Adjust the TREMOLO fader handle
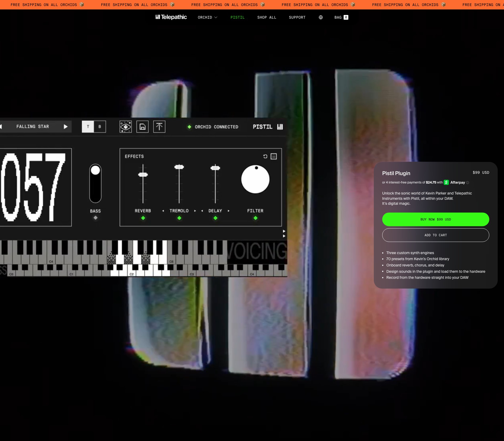Image resolution: width=504 pixels, height=441 pixels. point(179,167)
